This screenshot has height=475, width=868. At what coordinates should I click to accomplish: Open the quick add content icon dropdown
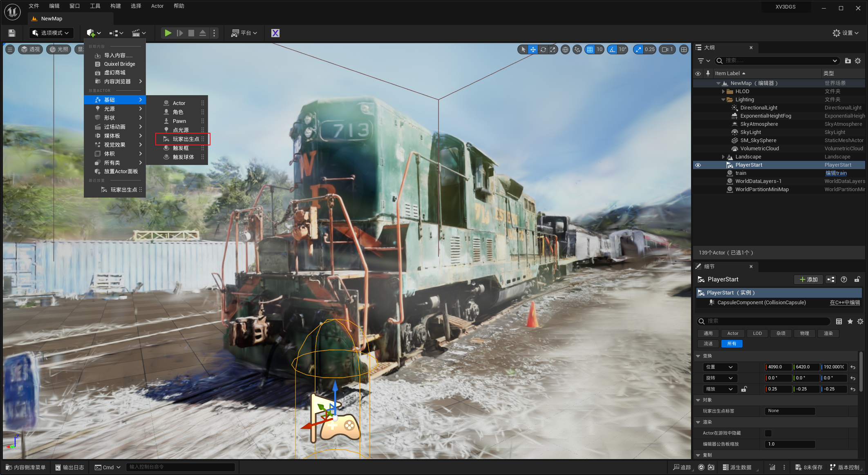(94, 33)
